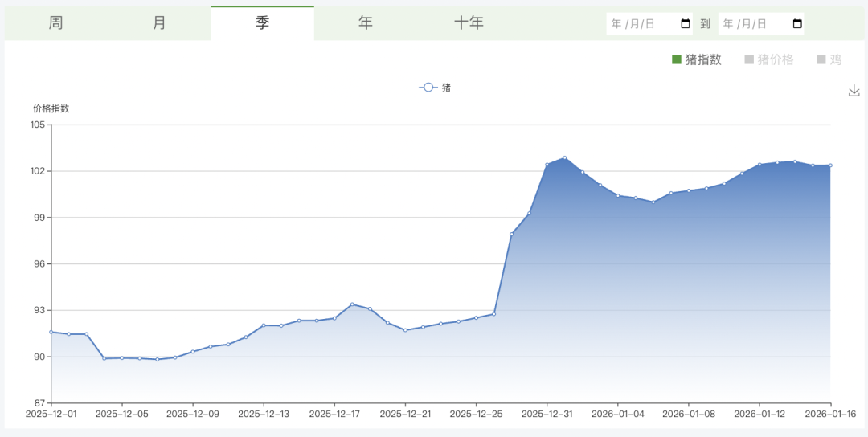Image resolution: width=868 pixels, height=437 pixels.
Task: Click the data point at 2025-12-05
Action: coord(122,357)
